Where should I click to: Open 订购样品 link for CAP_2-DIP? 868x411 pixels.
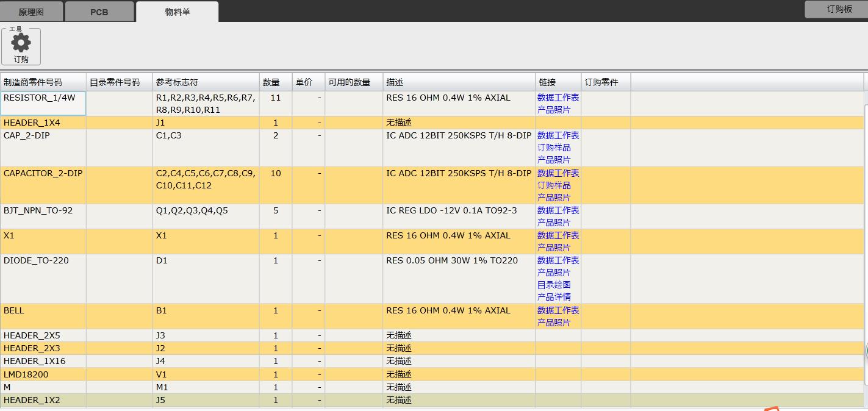tap(554, 148)
